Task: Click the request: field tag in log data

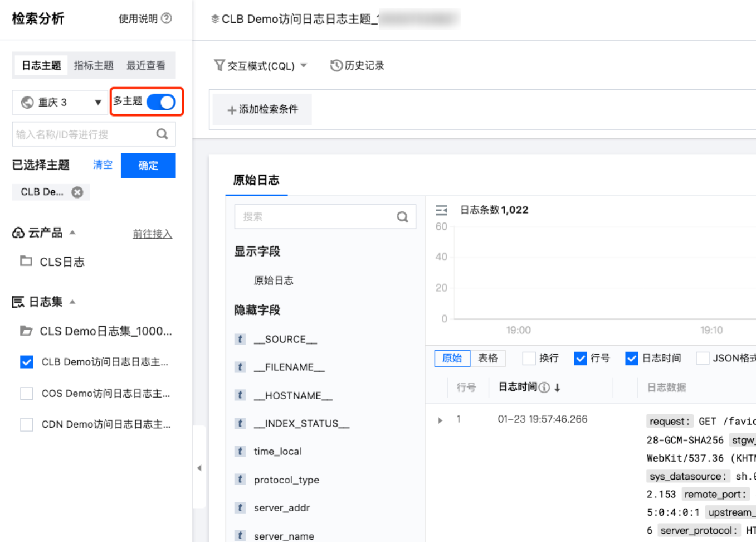Action: tap(669, 422)
